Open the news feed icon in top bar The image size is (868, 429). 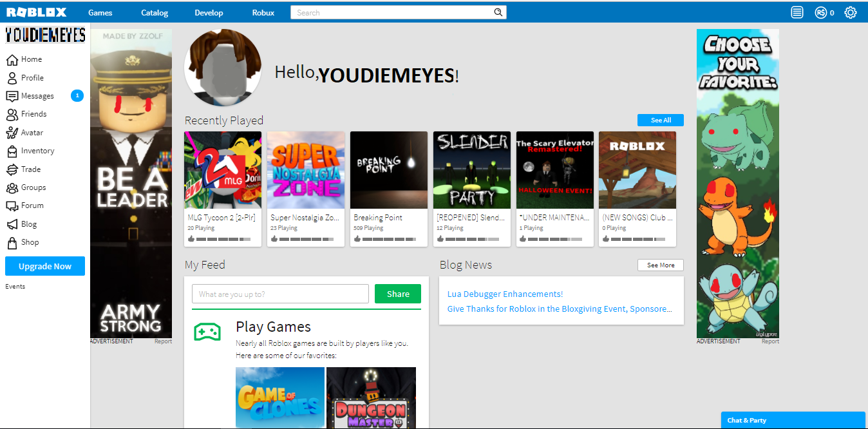[x=797, y=12]
